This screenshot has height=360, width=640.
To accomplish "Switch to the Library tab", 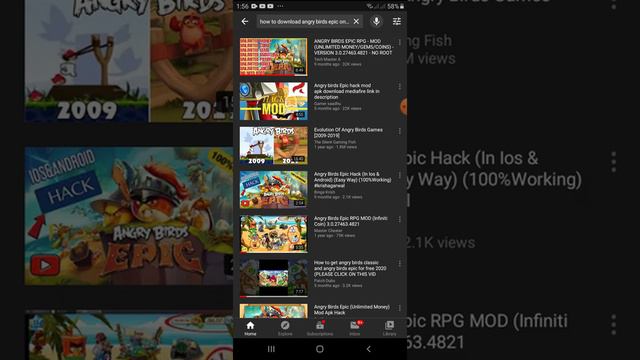I will [389, 328].
